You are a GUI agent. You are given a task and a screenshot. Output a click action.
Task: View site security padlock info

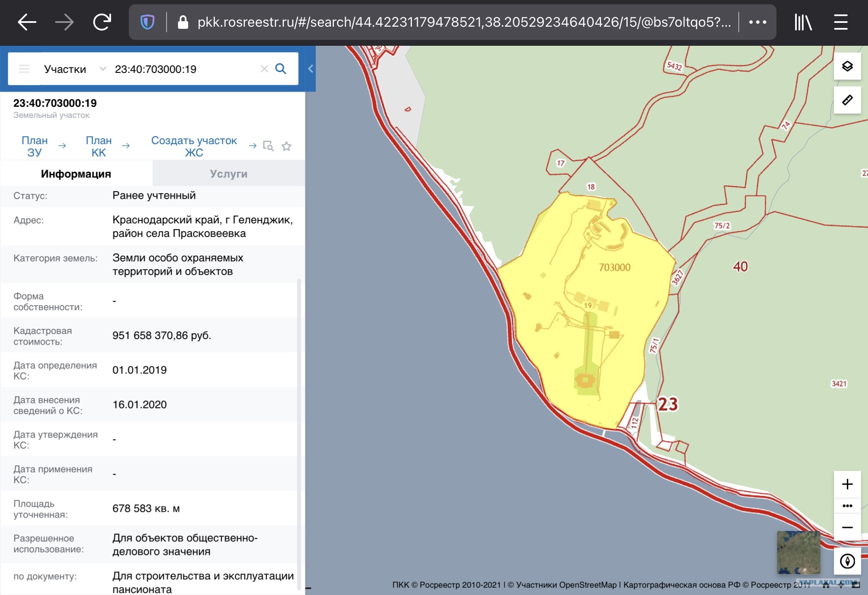click(x=183, y=22)
